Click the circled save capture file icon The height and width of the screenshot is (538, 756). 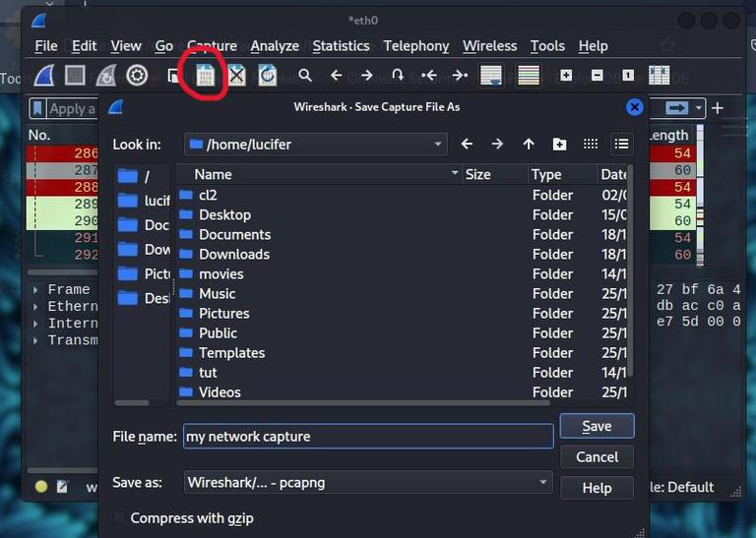(206, 75)
